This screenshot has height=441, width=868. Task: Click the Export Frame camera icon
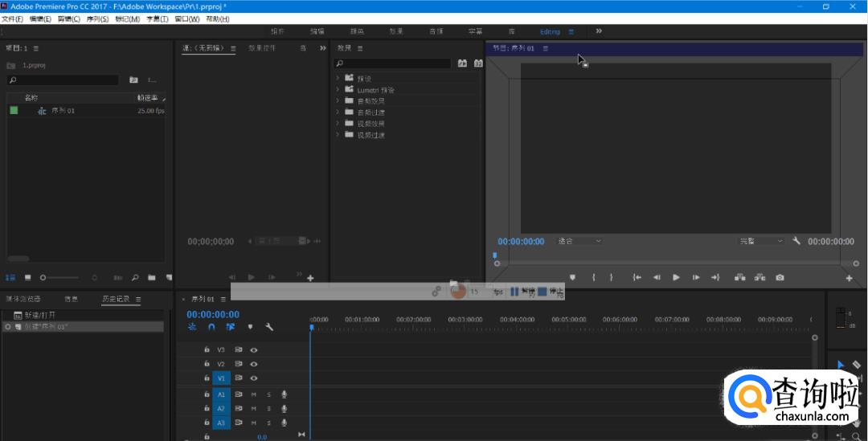[x=780, y=278]
